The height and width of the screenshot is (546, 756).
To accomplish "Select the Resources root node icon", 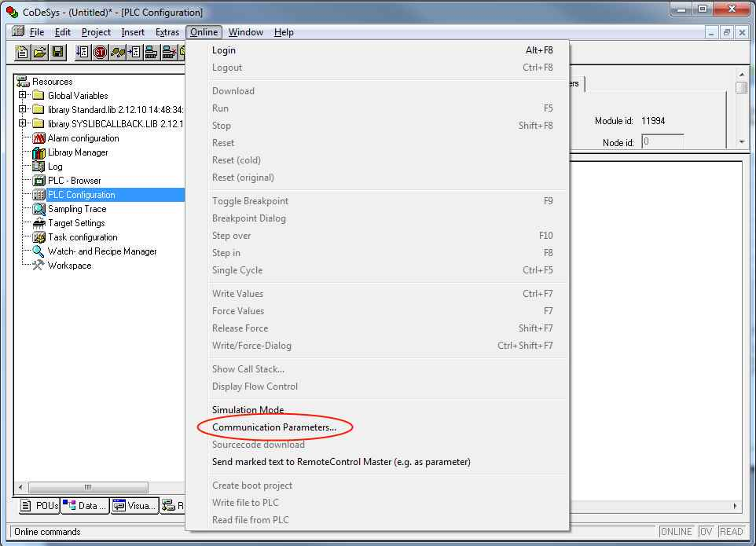I will pos(23,82).
